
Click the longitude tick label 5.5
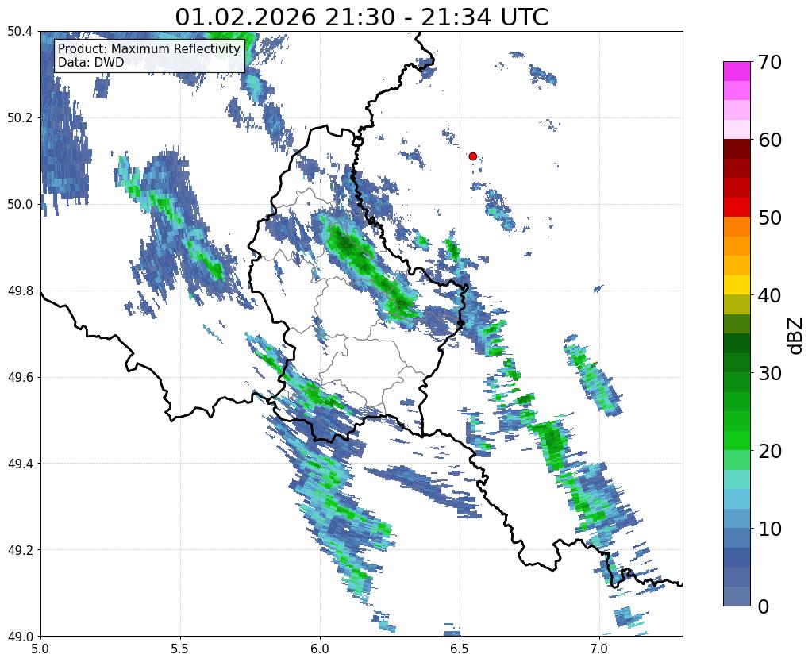[180, 649]
